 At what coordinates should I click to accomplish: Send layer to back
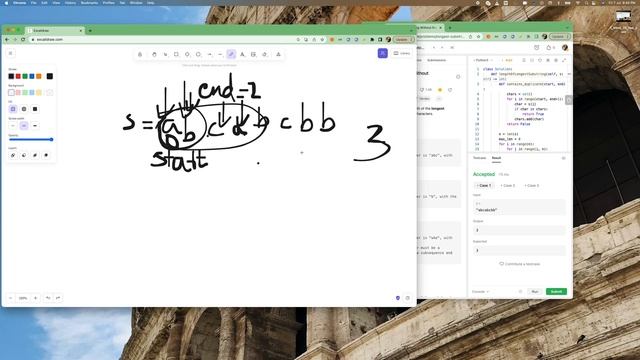point(13,156)
